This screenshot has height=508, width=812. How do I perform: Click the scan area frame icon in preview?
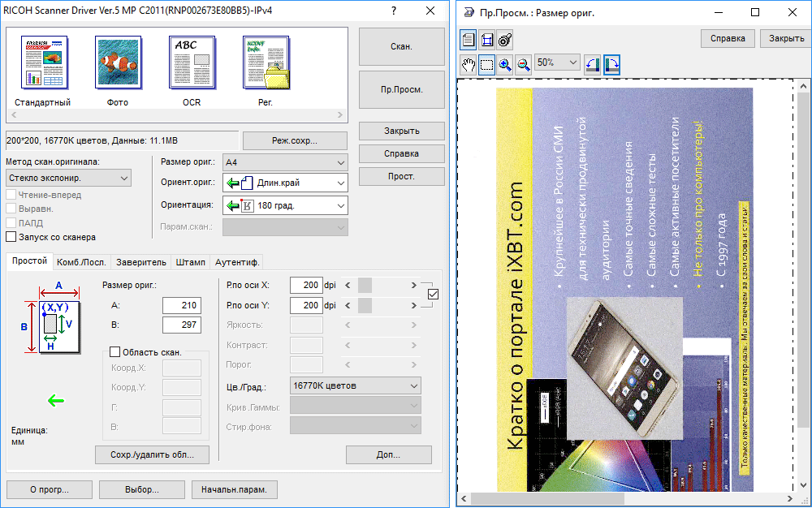[x=486, y=40]
